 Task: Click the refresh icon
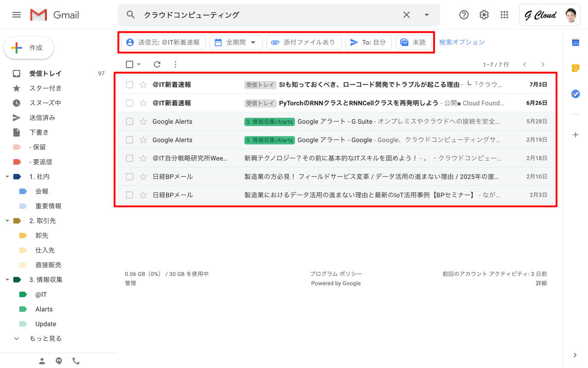pos(157,64)
